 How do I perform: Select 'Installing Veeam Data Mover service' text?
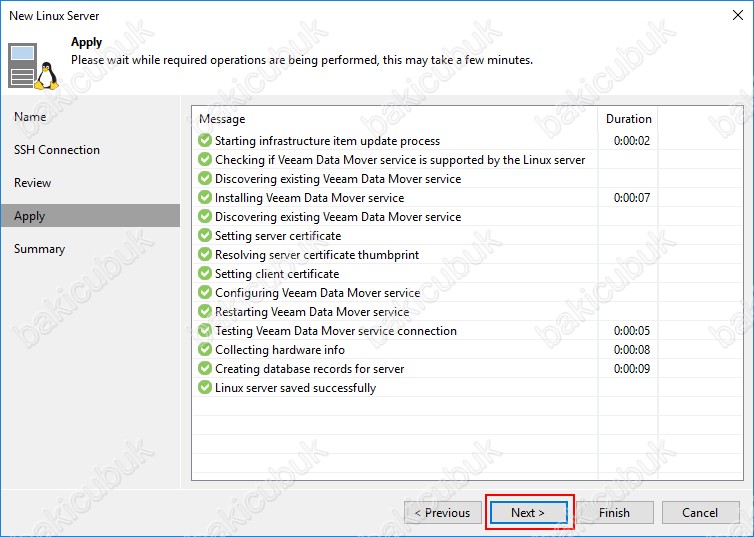point(310,198)
